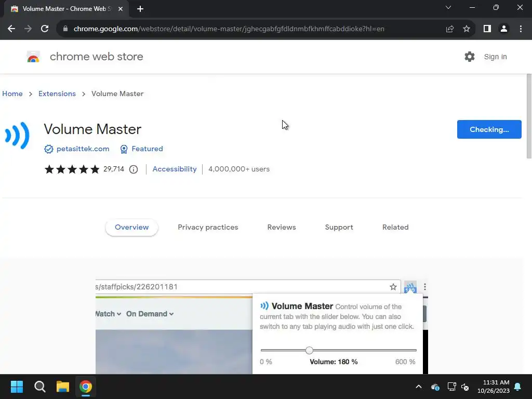Open the notification bell icon
The width and height of the screenshot is (532, 399).
tap(518, 387)
